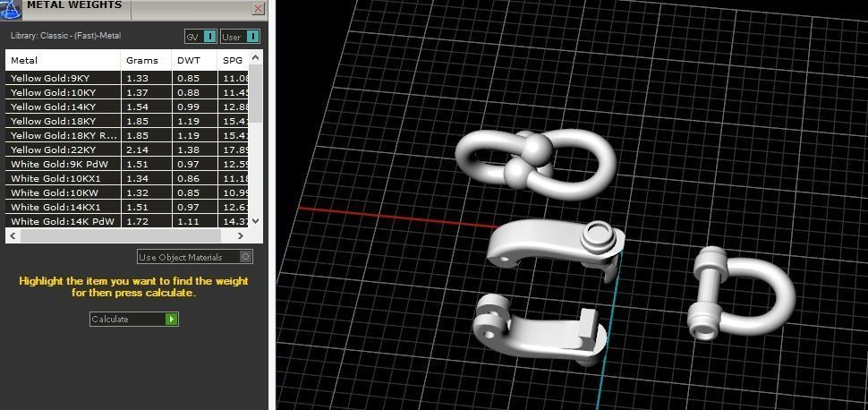Select the White Gold:10KX1 row
Viewport: 868px width, 410px height.
(x=127, y=179)
